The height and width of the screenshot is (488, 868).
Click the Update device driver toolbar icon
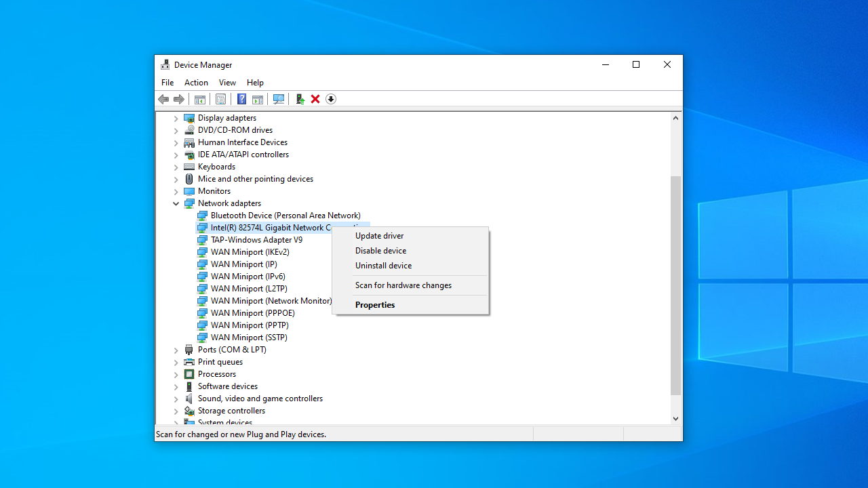[x=300, y=99]
